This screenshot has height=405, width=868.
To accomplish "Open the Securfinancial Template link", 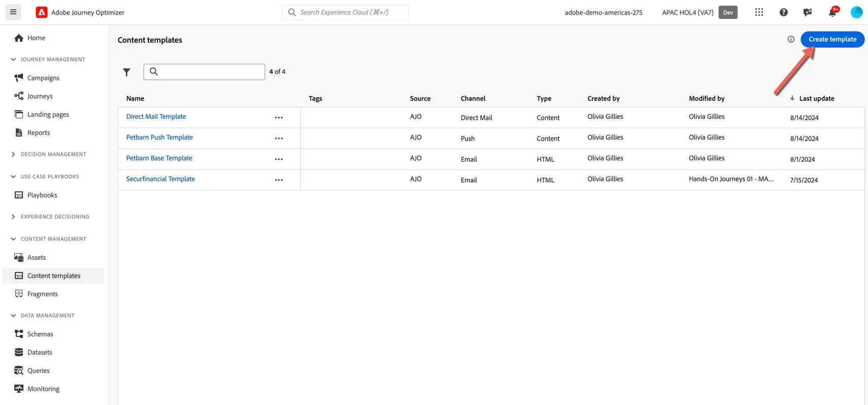I will 160,179.
